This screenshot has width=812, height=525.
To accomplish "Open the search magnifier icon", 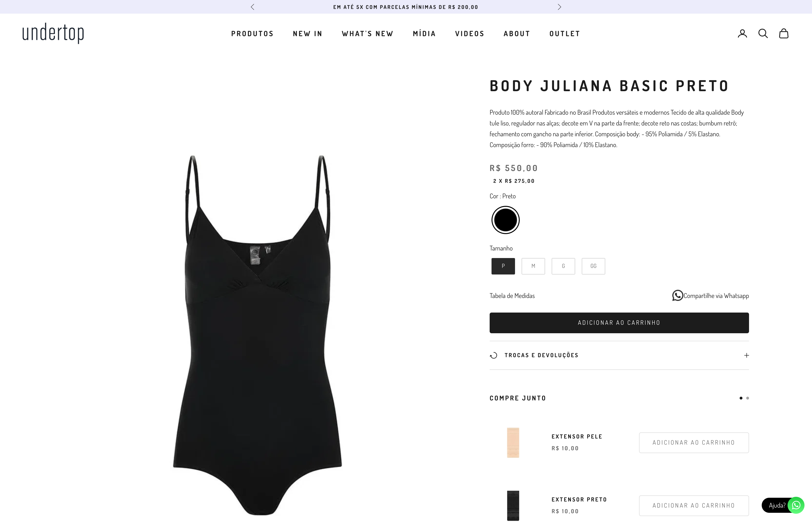I will [x=763, y=33].
